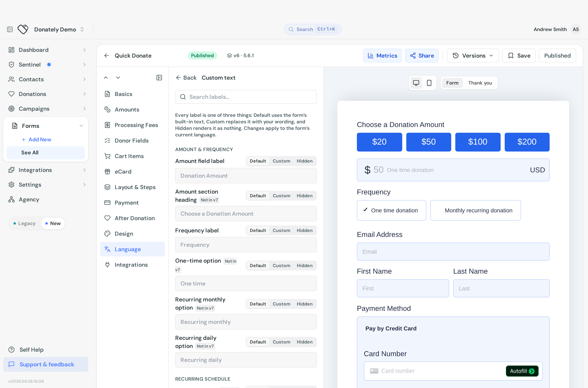
Task: Set One-time option to Custom
Action: 281,265
